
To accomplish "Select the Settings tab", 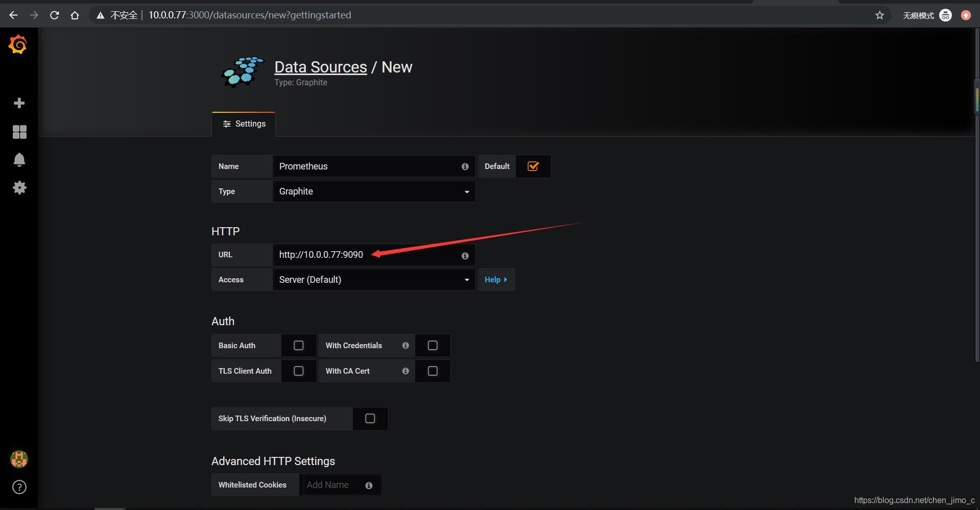I will coord(244,124).
